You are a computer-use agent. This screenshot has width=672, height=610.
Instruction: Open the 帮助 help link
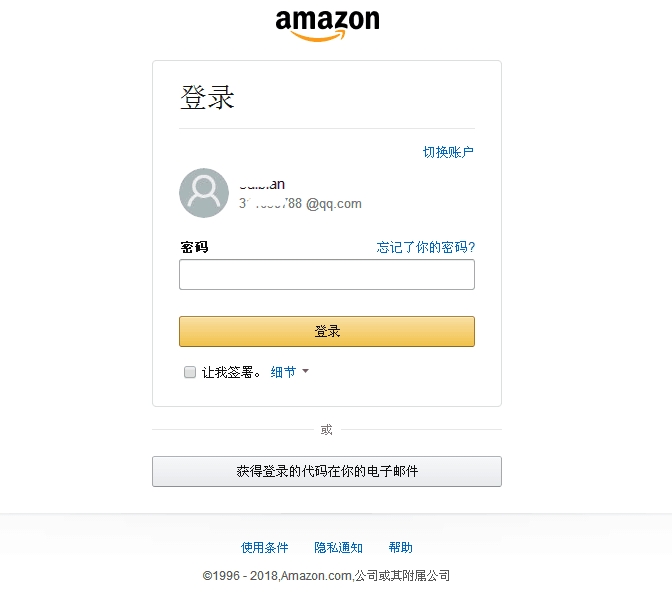[400, 547]
